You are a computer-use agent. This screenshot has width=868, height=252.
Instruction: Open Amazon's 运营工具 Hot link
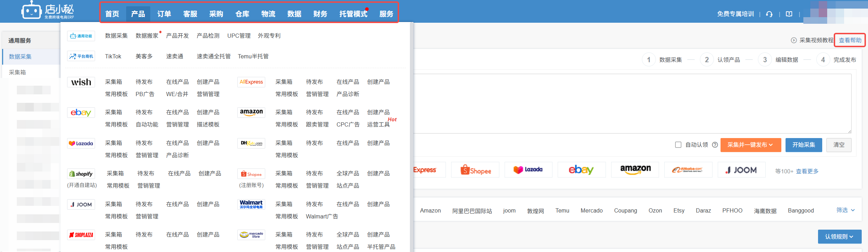(378, 124)
